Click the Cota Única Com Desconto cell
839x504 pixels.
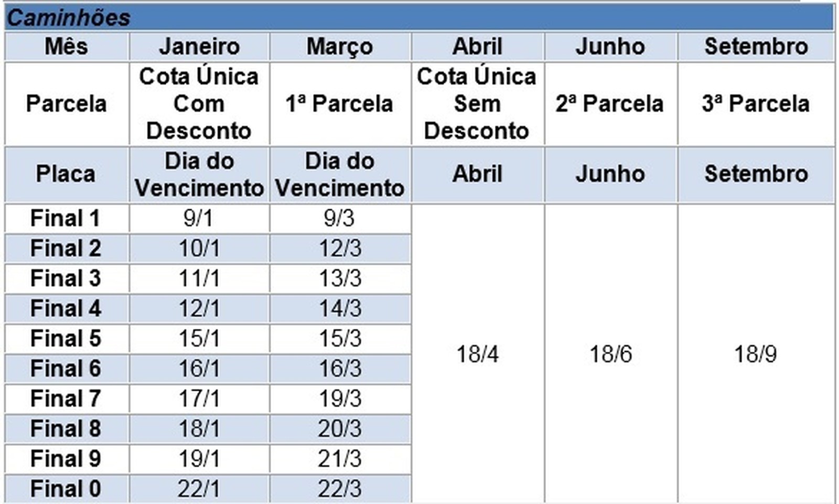click(x=199, y=103)
